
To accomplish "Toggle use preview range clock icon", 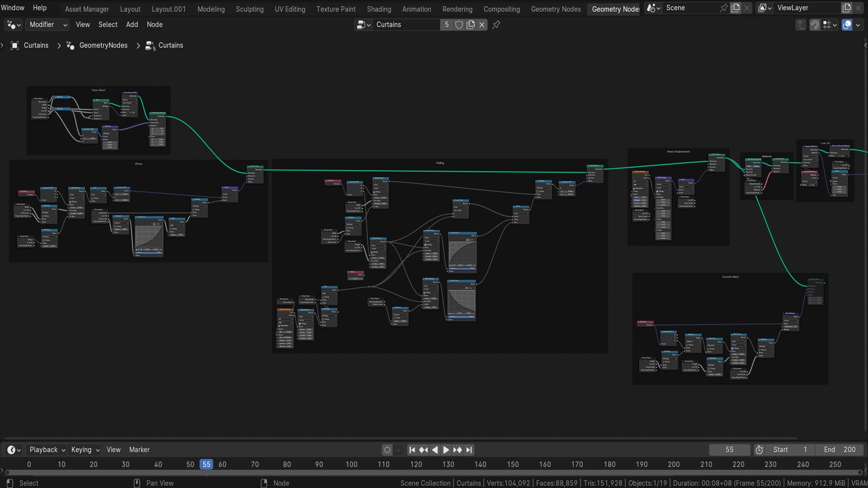I will (759, 450).
